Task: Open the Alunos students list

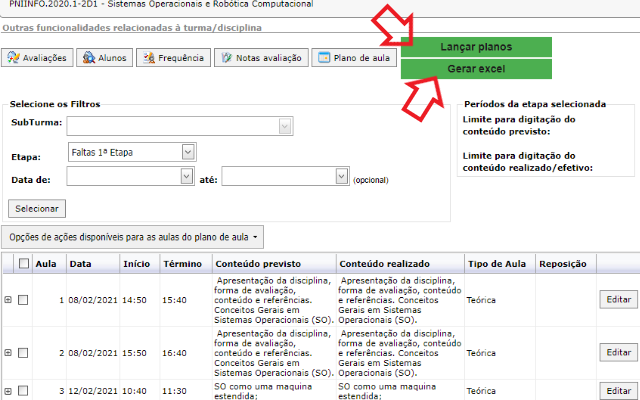Action: 104,58
